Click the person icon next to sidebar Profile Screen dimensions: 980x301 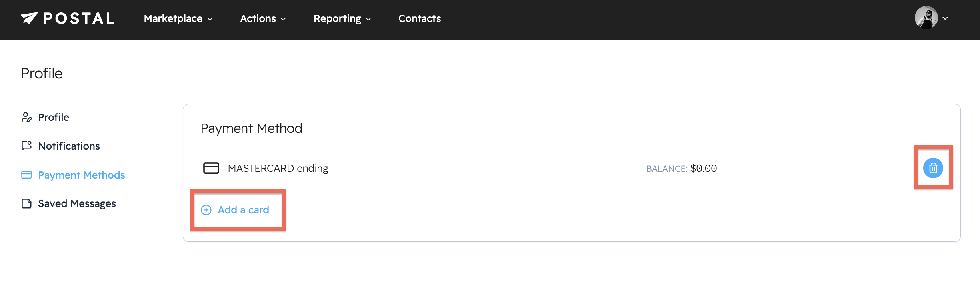coord(26,117)
